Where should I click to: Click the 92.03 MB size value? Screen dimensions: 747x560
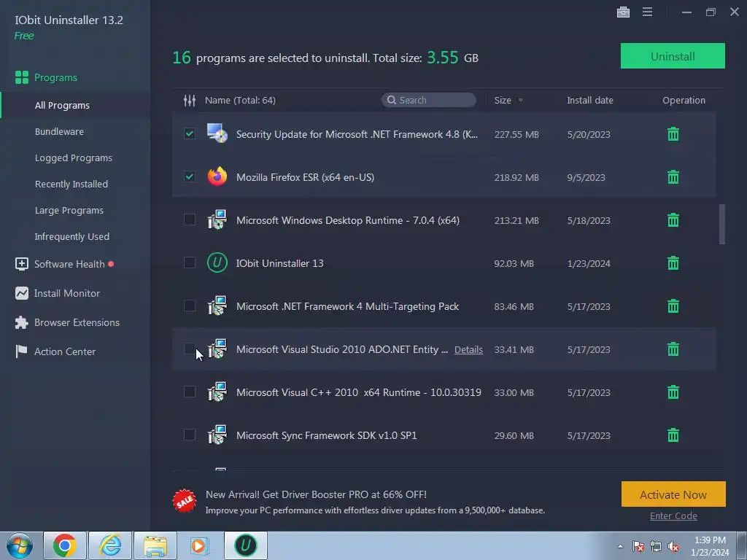pos(514,263)
